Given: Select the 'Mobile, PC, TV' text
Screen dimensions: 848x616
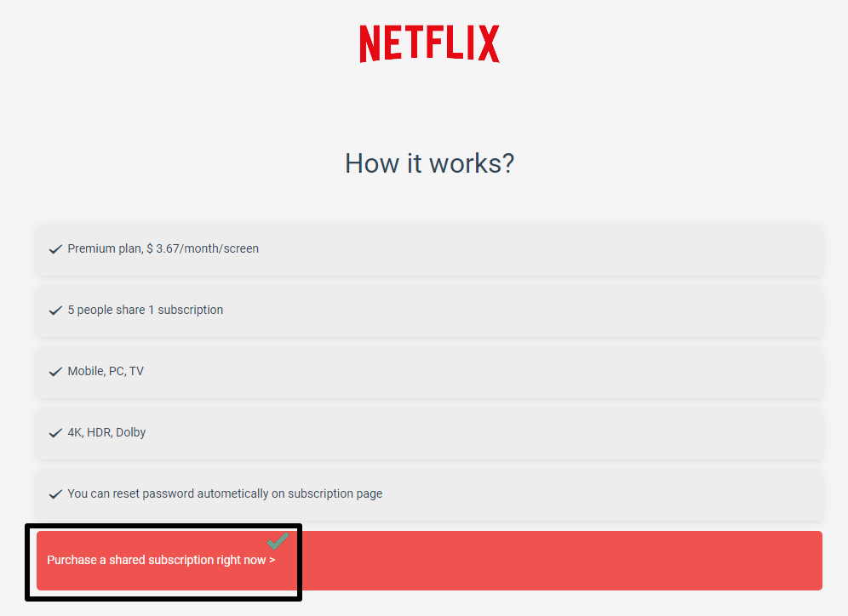Looking at the screenshot, I should coord(106,371).
